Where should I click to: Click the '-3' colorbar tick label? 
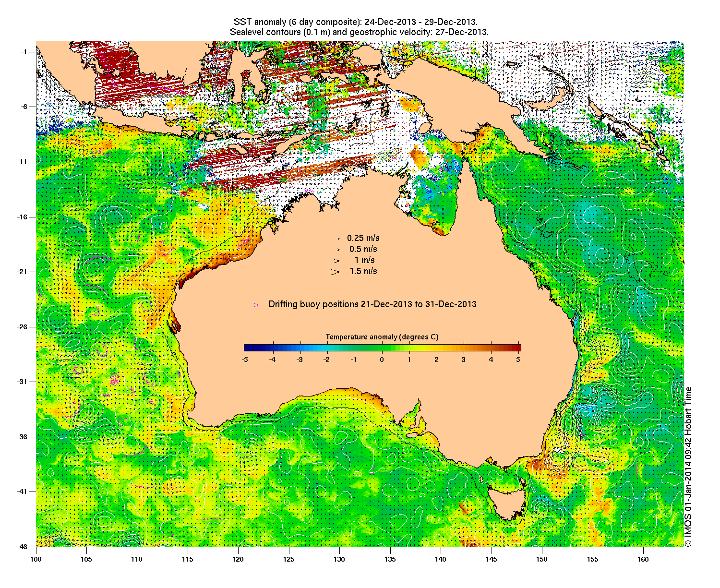tap(300, 359)
